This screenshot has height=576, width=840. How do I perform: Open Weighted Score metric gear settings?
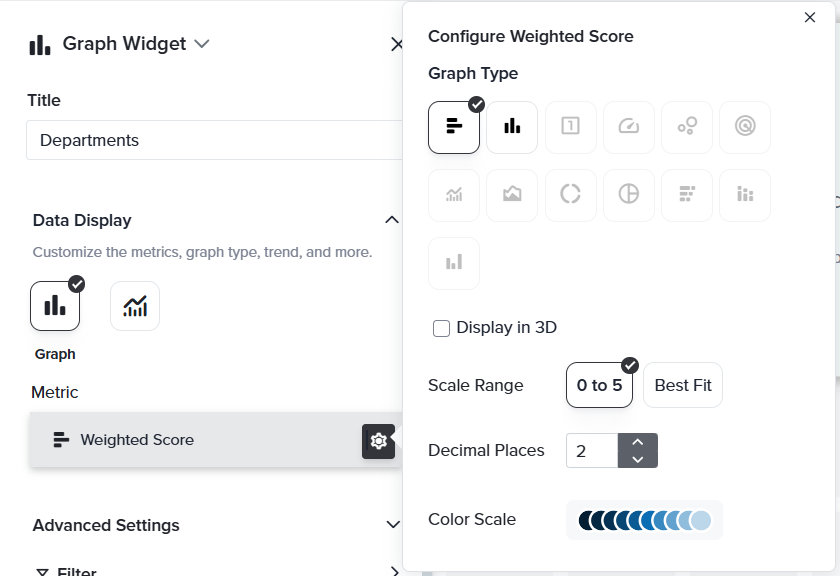378,440
